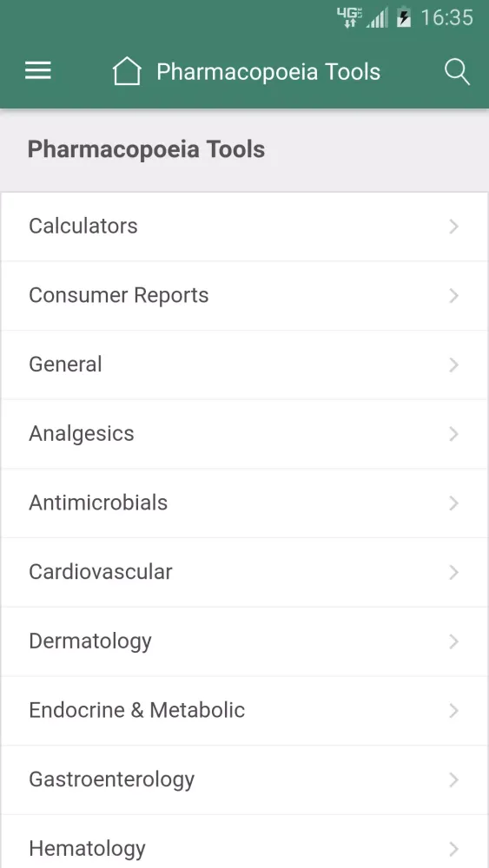The width and height of the screenshot is (489, 868).
Task: Tap the Pharmacopoeia Tools section heading
Action: [146, 149]
